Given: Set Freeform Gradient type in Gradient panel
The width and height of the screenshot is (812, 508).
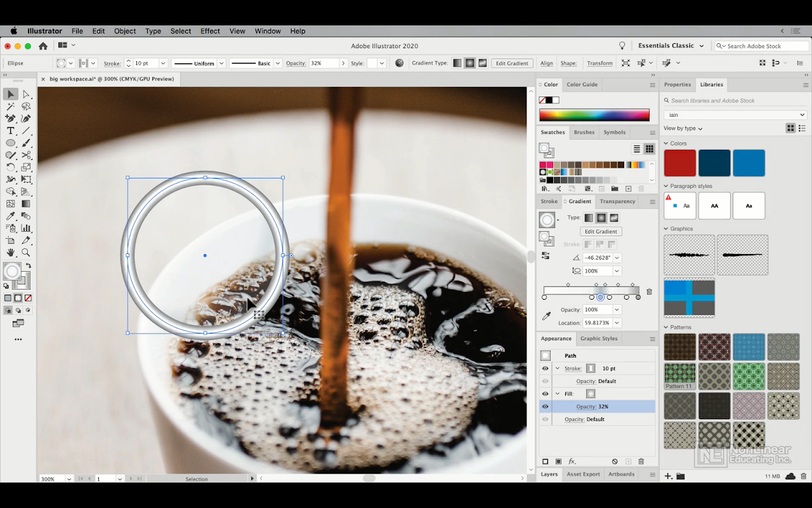Looking at the screenshot, I should [x=614, y=218].
